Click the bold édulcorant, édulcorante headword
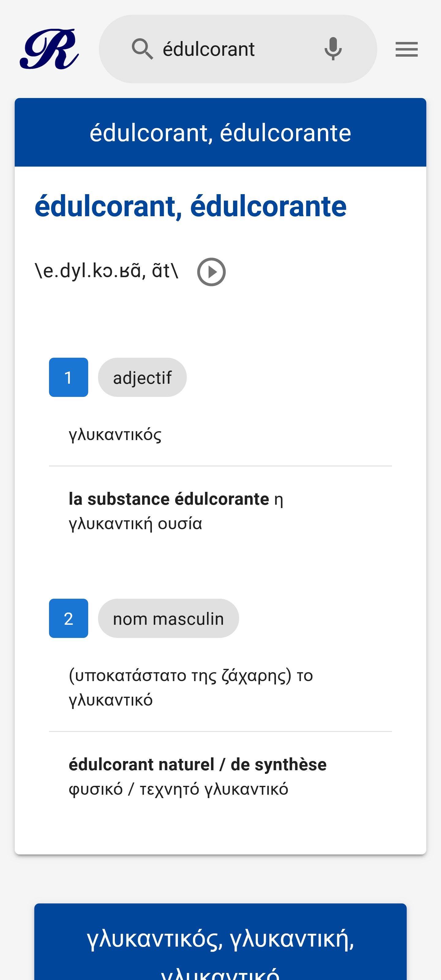The image size is (441, 980). (190, 206)
